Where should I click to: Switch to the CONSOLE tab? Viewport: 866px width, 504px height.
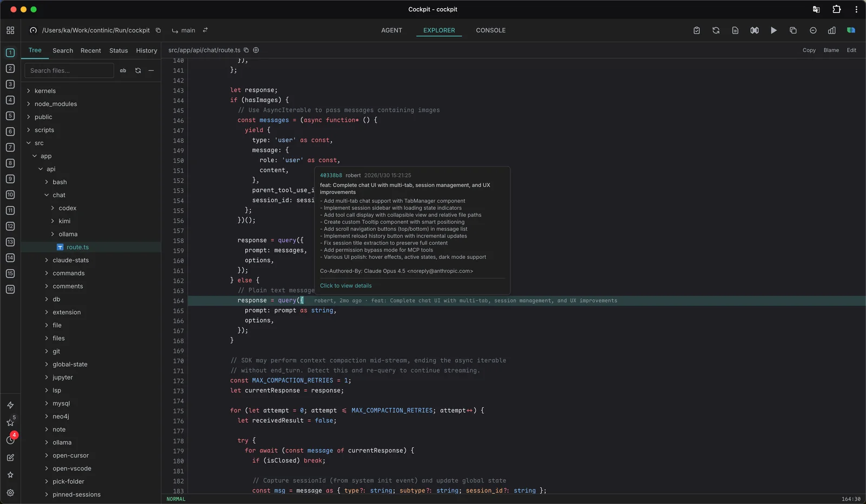[490, 30]
